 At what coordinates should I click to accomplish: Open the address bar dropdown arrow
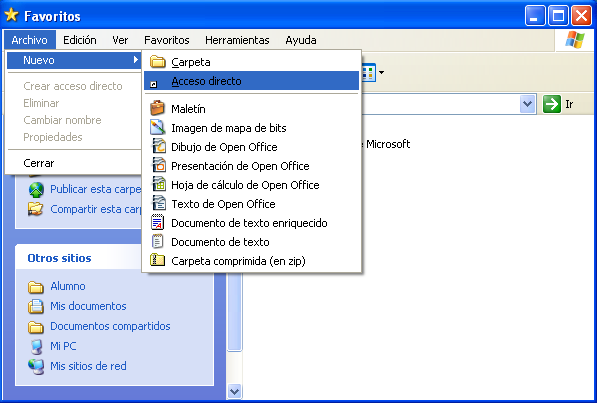pos(527,104)
